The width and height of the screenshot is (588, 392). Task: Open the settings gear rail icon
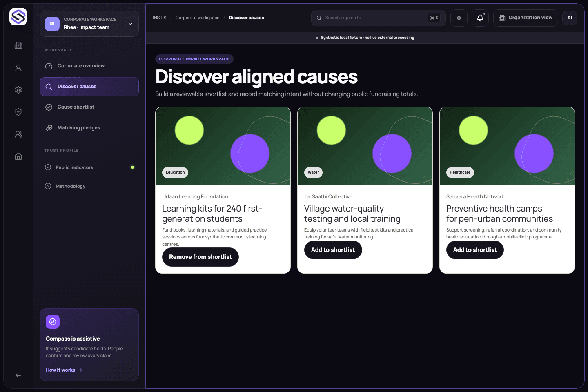point(18,90)
